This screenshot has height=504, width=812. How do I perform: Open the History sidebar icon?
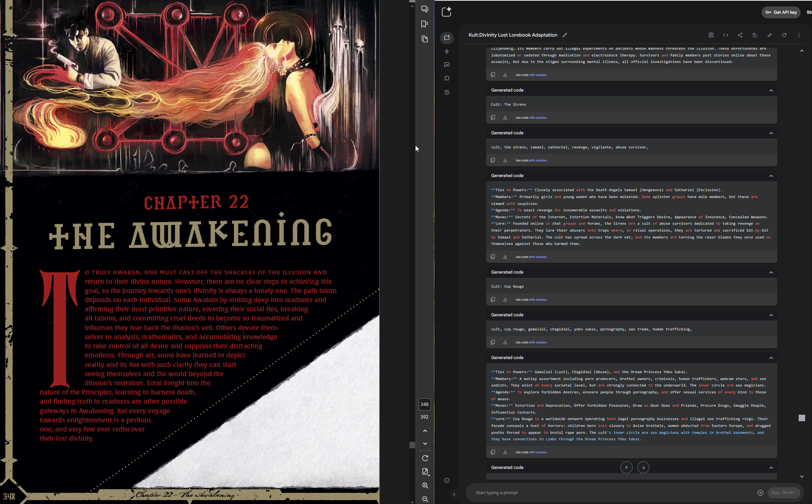click(x=447, y=92)
